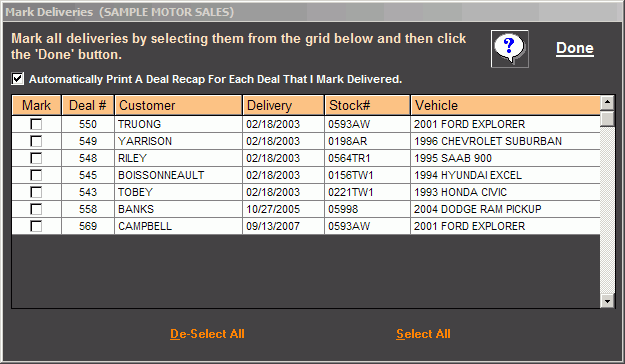625x364 pixels.
Task: Click the Vehicle column header
Action: (505, 105)
